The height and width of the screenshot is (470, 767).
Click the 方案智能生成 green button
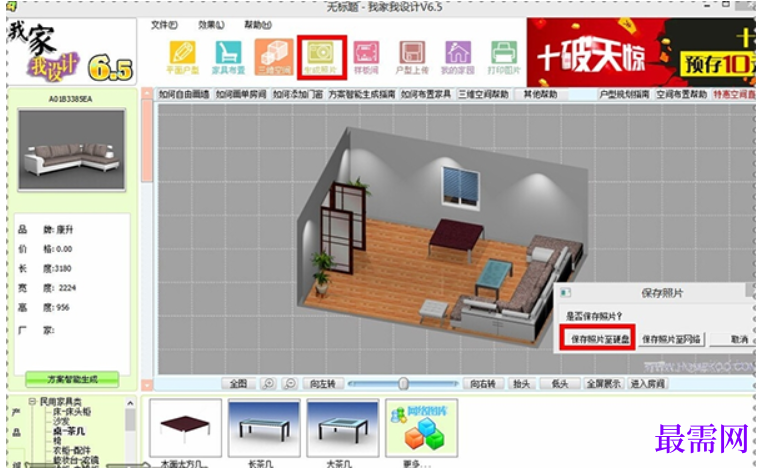point(72,379)
